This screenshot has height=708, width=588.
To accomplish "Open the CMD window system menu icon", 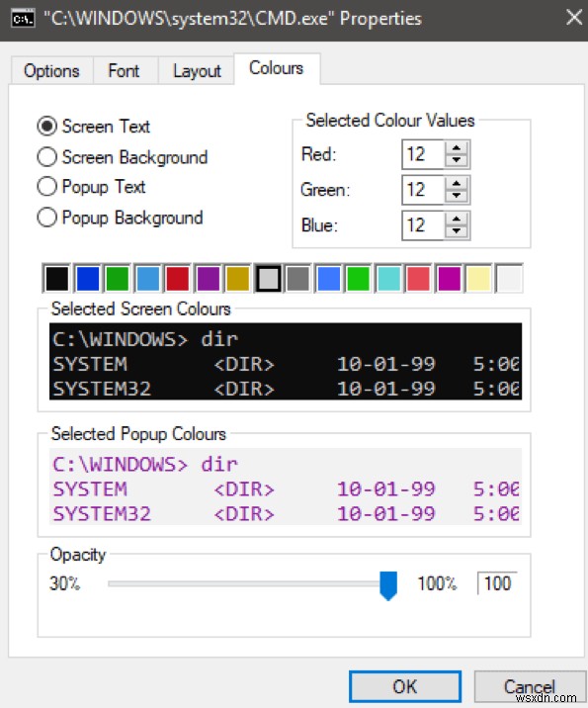I will click(x=23, y=19).
